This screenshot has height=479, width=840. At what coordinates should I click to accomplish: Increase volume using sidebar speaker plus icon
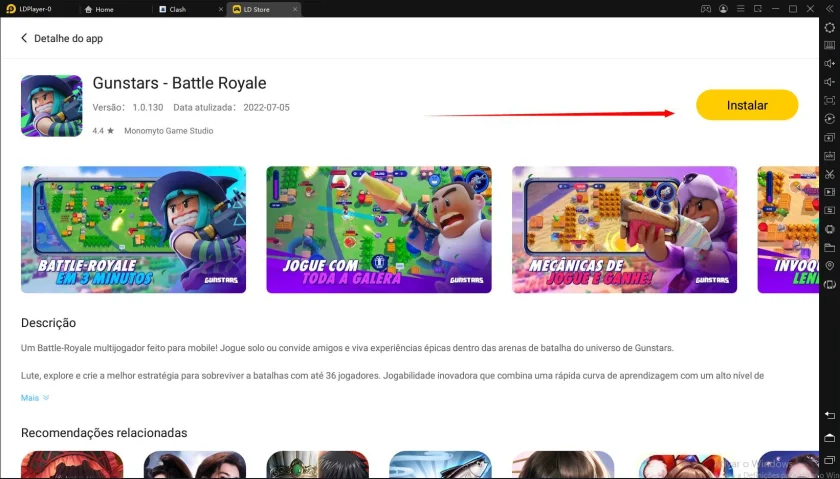(x=829, y=64)
